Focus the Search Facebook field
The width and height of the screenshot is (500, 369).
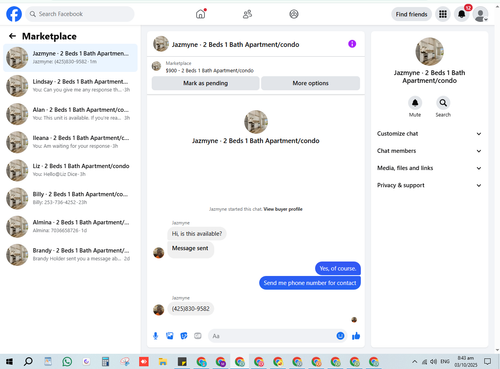click(80, 14)
